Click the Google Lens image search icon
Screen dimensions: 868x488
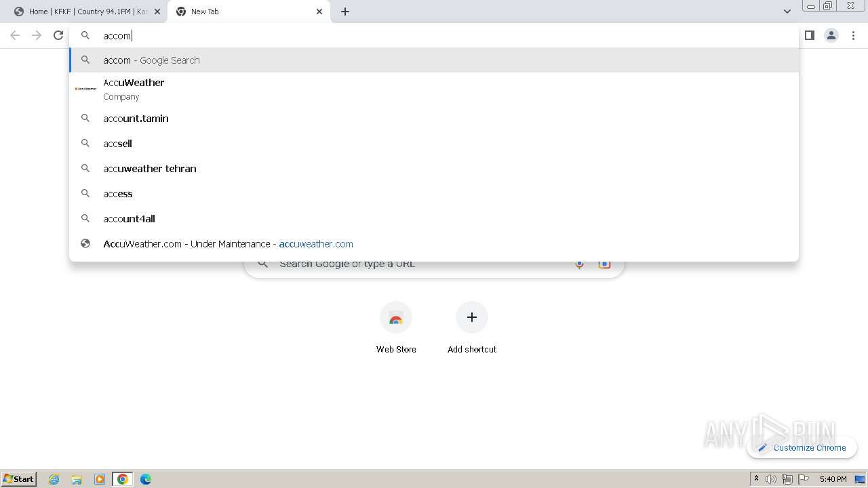click(604, 264)
